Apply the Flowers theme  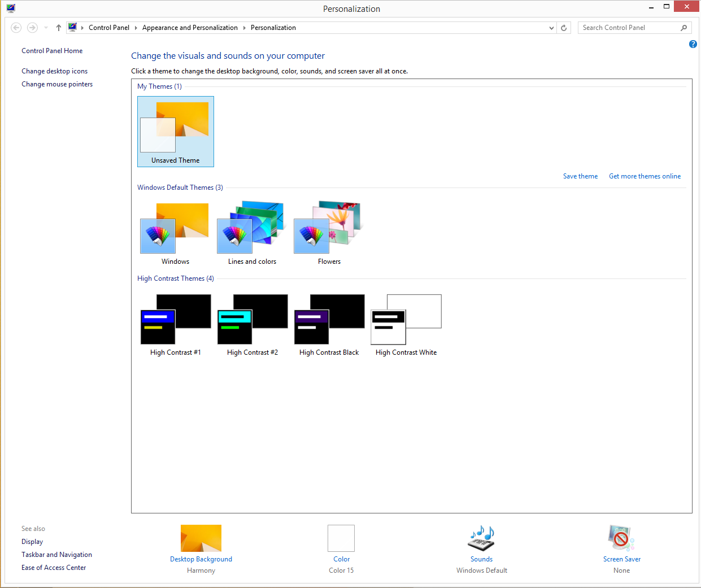point(329,233)
